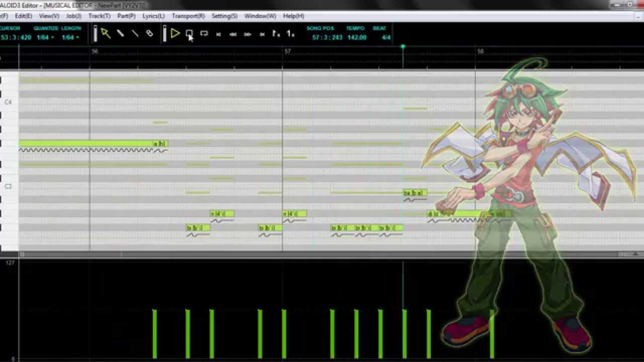Screen dimensions: 644x362
Task: Click the cursor position readout 53:3:420
Action: point(16,37)
